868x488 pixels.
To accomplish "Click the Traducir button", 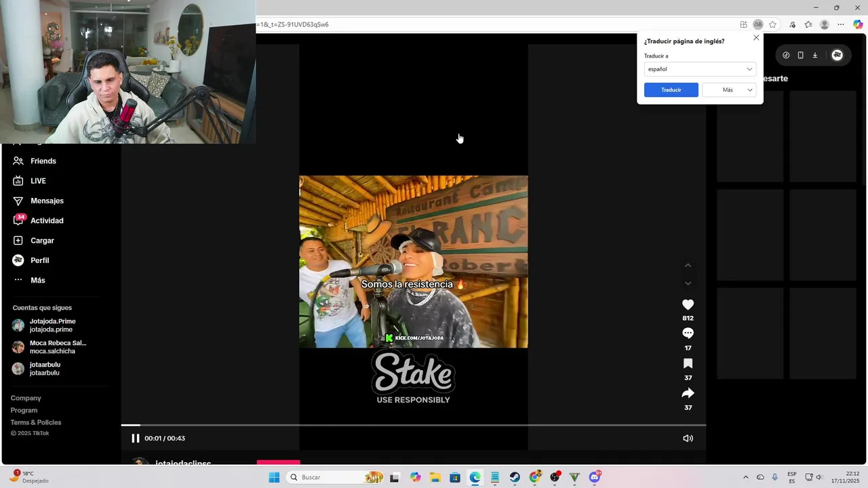I will (x=671, y=90).
